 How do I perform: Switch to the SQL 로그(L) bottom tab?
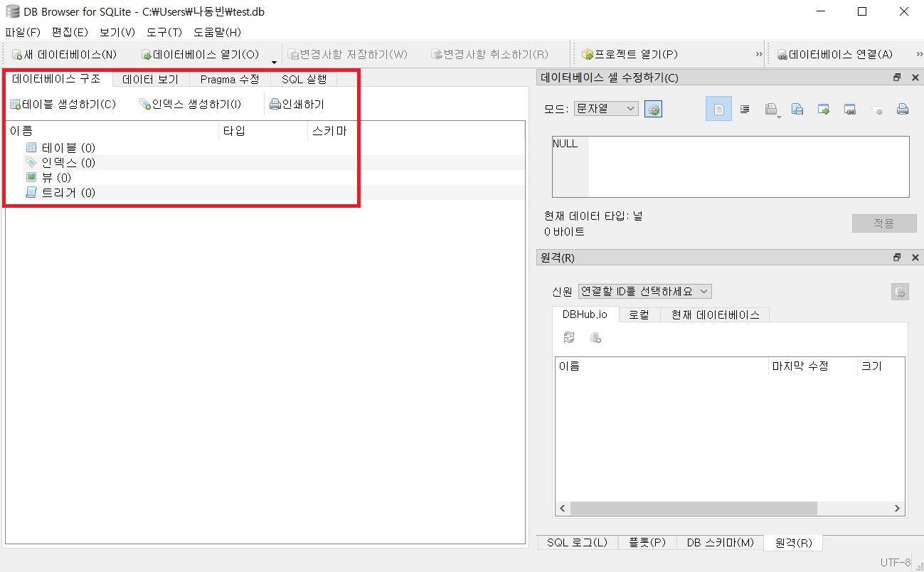click(x=577, y=543)
